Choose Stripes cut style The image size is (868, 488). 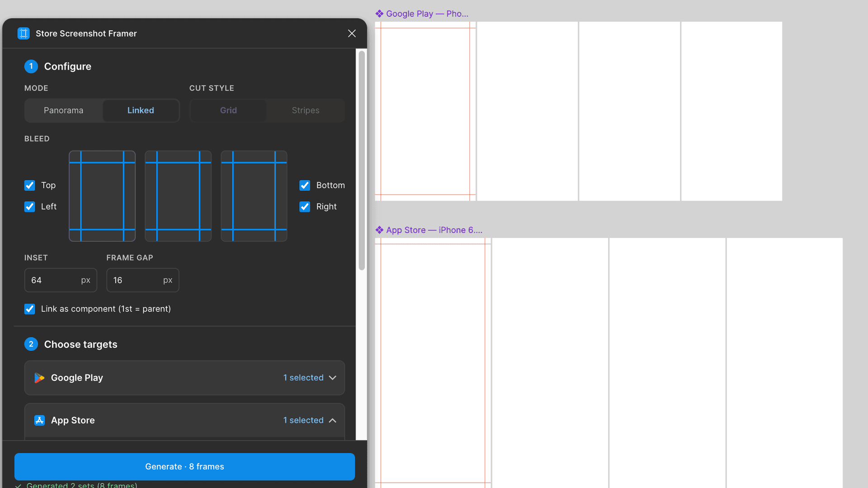[x=306, y=110]
